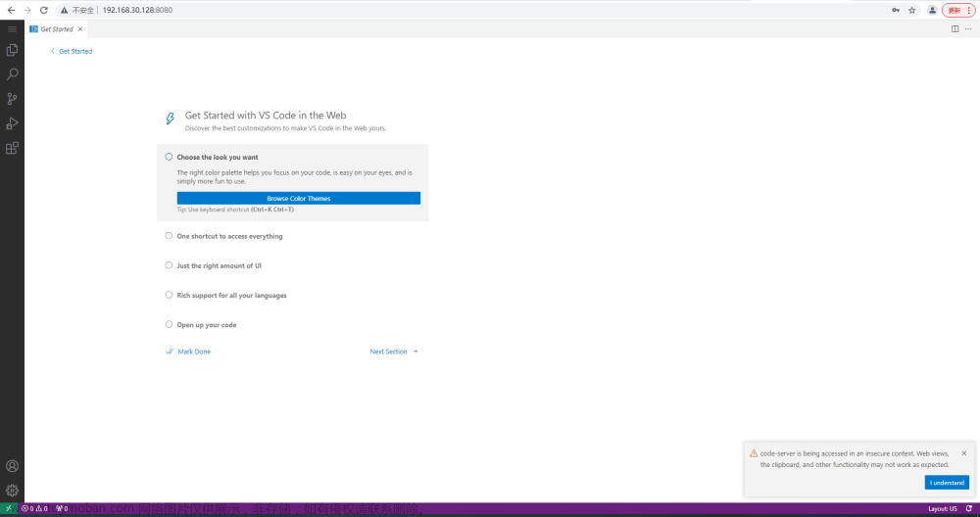Click the not-secure warning icon
Image resolution: width=980 pixels, height=517 pixels.
pyautogui.click(x=64, y=10)
